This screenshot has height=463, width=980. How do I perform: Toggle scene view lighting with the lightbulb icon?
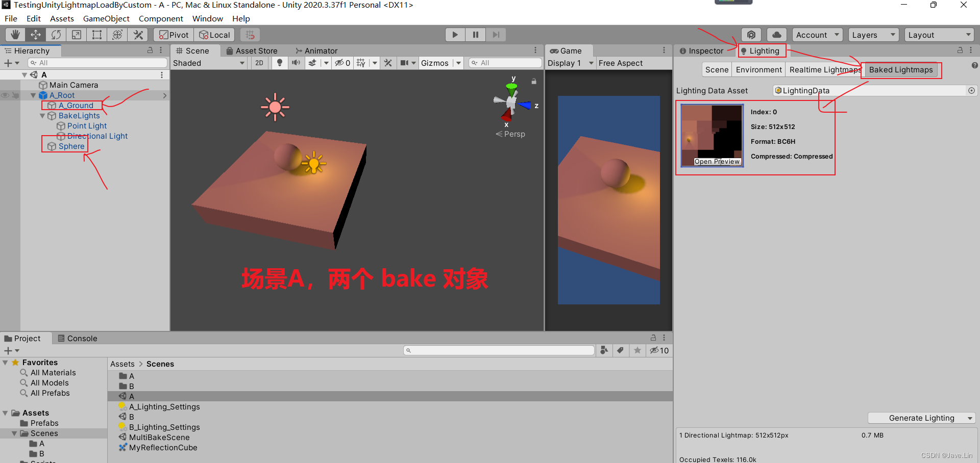pos(280,63)
